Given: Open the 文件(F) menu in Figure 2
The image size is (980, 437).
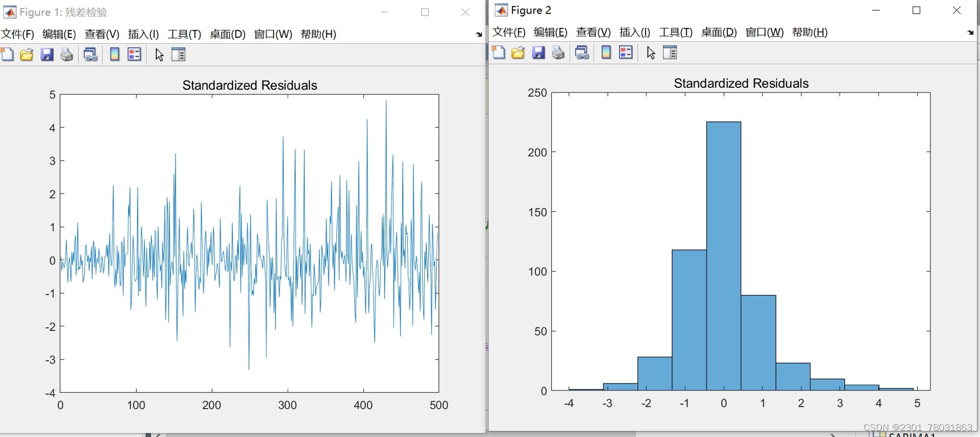Looking at the screenshot, I should [509, 32].
